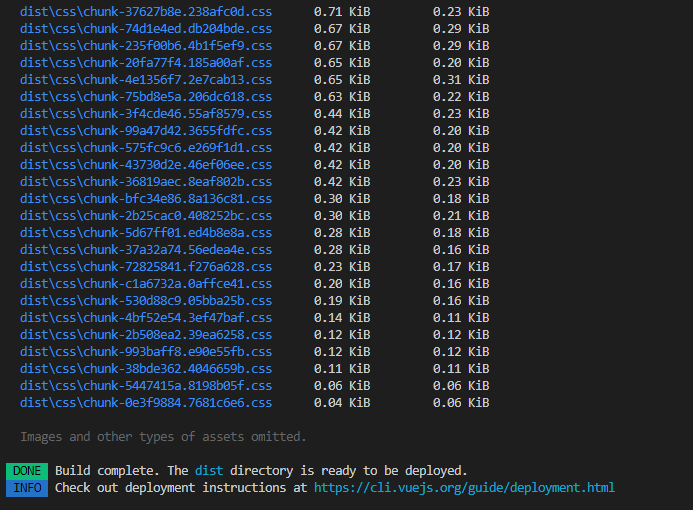
Task: Click file chunk-575fc9c6.e269f1d1.css
Action: pyautogui.click(x=146, y=148)
